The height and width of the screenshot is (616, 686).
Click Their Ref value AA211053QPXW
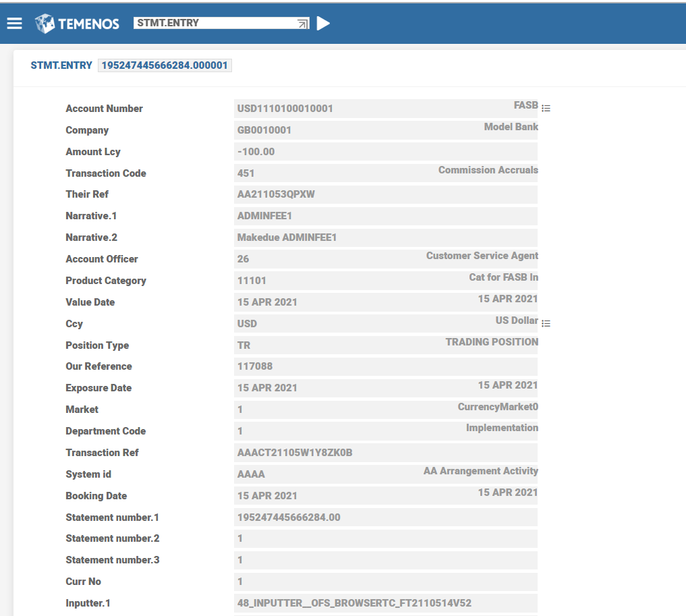point(276,194)
